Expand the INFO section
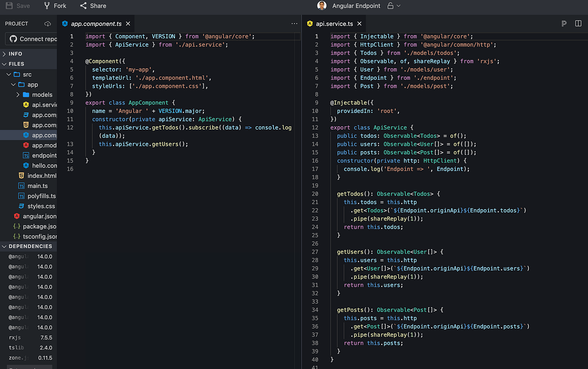The height and width of the screenshot is (369, 588). [28, 54]
